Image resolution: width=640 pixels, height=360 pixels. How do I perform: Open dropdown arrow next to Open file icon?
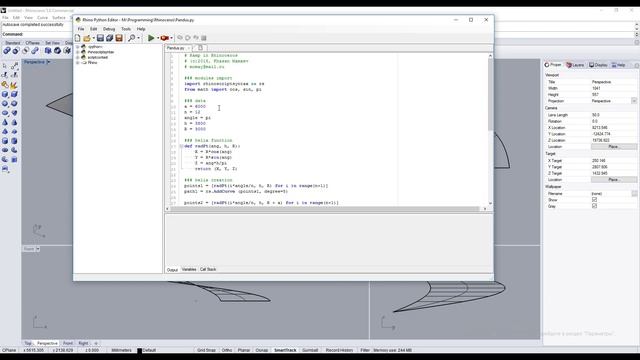coord(93,38)
